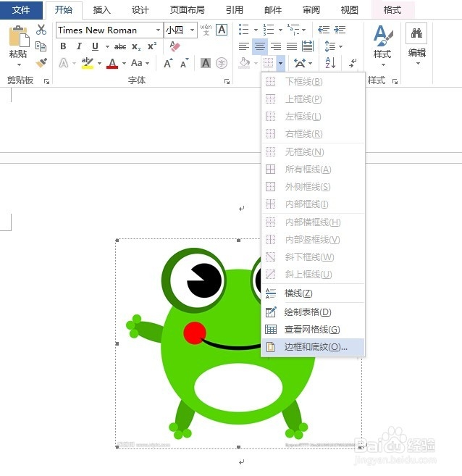Center align the paragraph
This screenshot has width=462, height=476.
pyautogui.click(x=260, y=46)
